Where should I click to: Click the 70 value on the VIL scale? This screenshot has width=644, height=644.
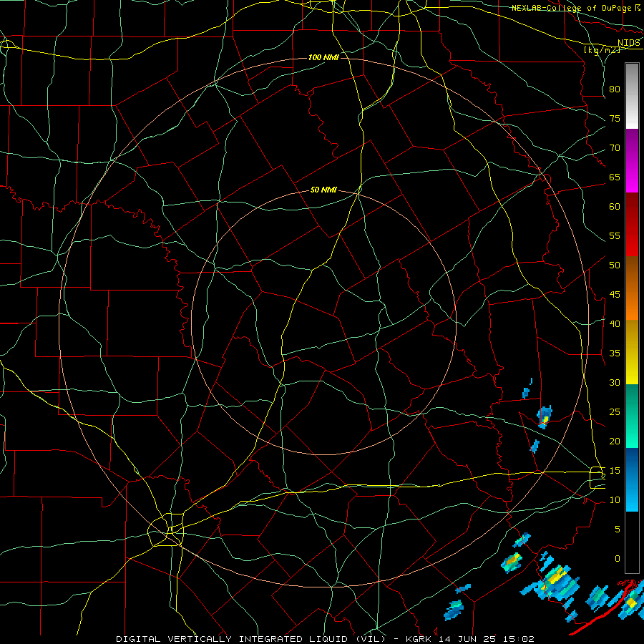[x=615, y=148]
